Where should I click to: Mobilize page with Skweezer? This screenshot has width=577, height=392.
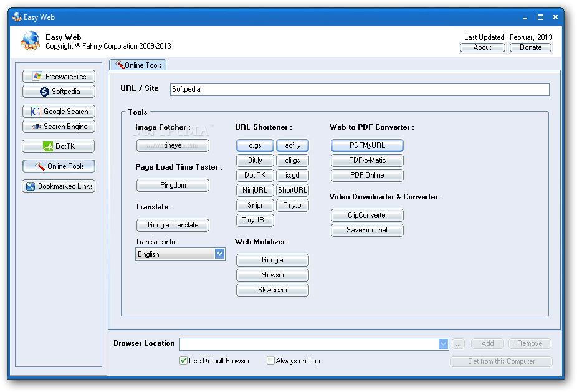point(272,290)
